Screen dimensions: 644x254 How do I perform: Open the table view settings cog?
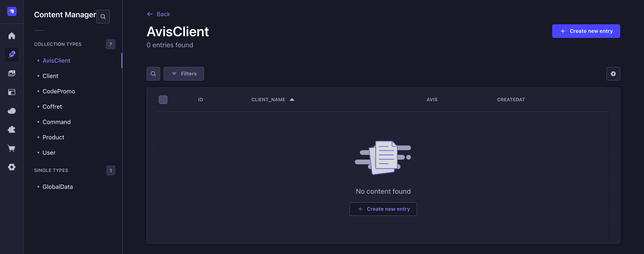[x=613, y=74]
